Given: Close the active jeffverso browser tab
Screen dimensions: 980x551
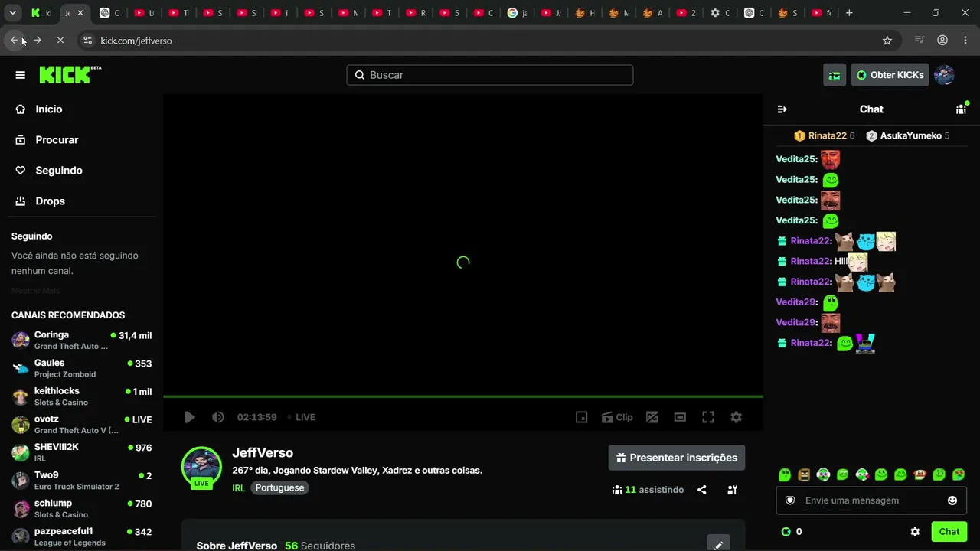Looking at the screenshot, I should 80,13.
